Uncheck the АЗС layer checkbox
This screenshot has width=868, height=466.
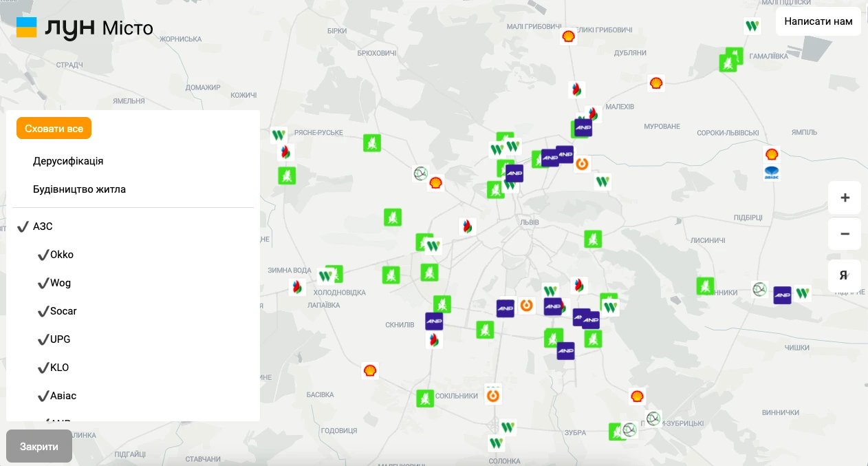coord(23,226)
